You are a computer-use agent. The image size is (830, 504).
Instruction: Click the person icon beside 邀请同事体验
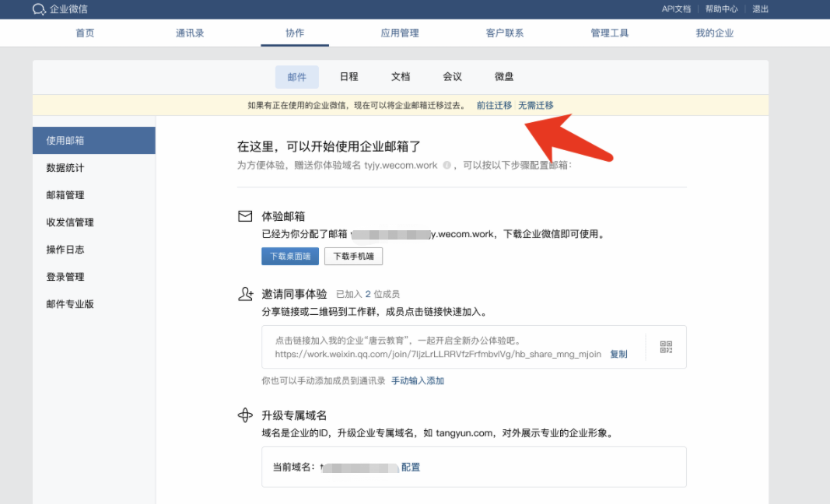(x=245, y=294)
